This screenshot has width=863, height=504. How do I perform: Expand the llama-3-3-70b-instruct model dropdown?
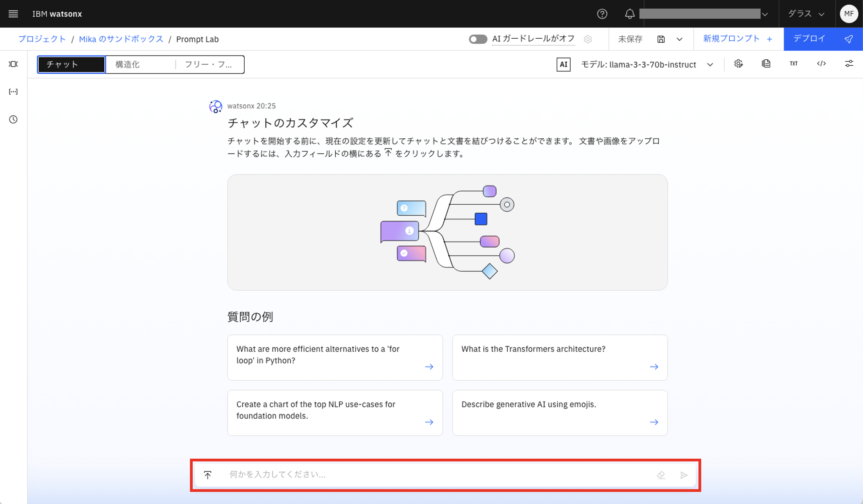[710, 64]
